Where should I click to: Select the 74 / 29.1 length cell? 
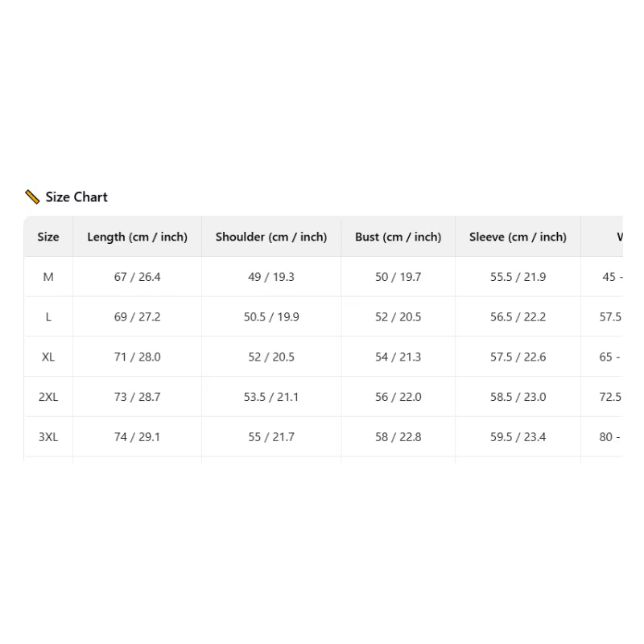click(x=137, y=437)
